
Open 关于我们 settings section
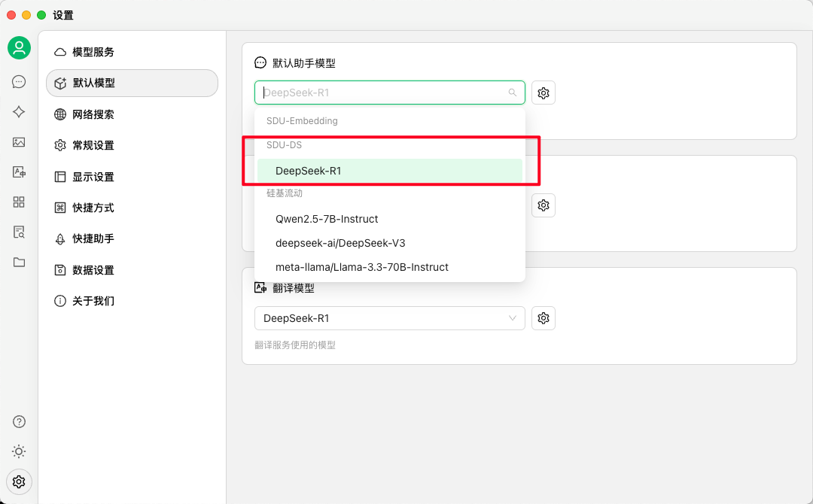(x=132, y=301)
